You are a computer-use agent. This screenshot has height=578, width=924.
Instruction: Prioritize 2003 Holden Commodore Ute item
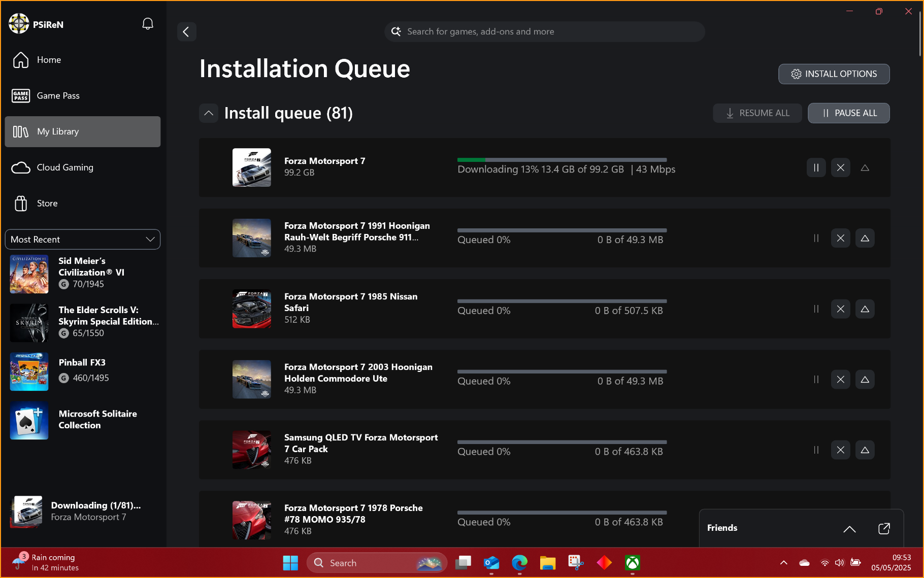(x=865, y=379)
